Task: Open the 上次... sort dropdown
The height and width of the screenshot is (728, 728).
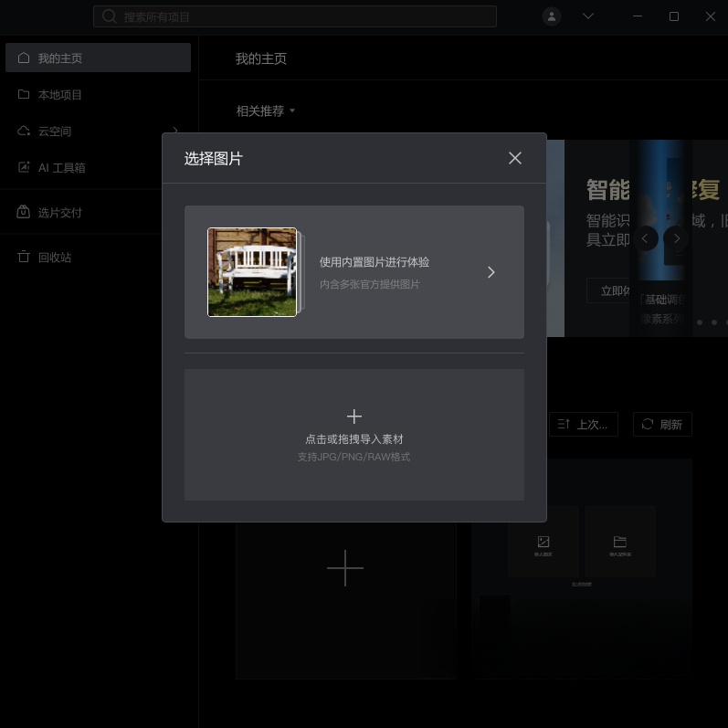Action: pyautogui.click(x=584, y=425)
